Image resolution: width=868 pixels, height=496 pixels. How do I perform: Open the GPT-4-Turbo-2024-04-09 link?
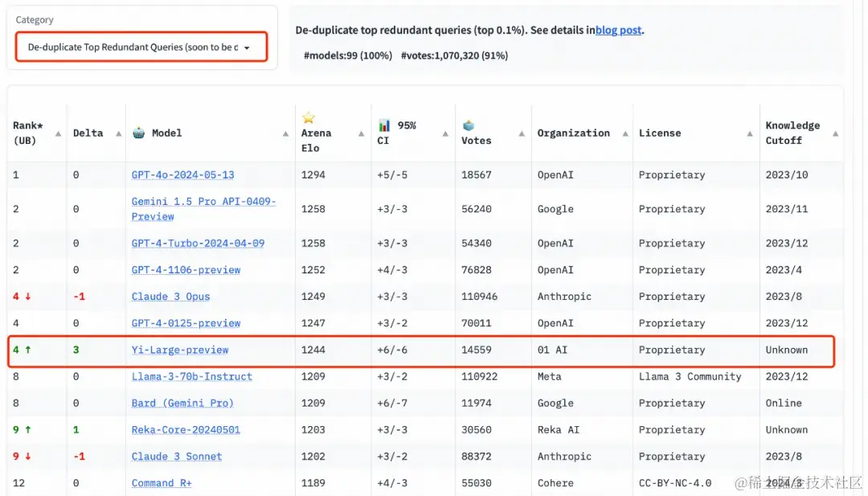(198, 243)
